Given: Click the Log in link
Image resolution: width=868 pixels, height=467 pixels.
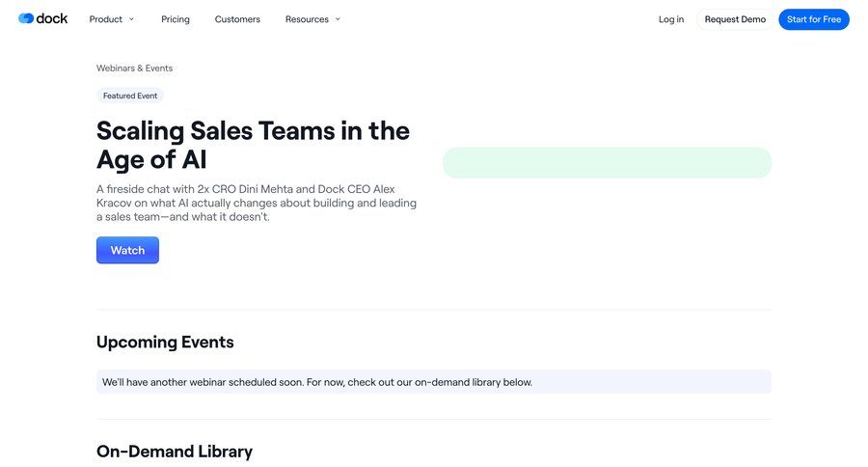Looking at the screenshot, I should pyautogui.click(x=671, y=19).
